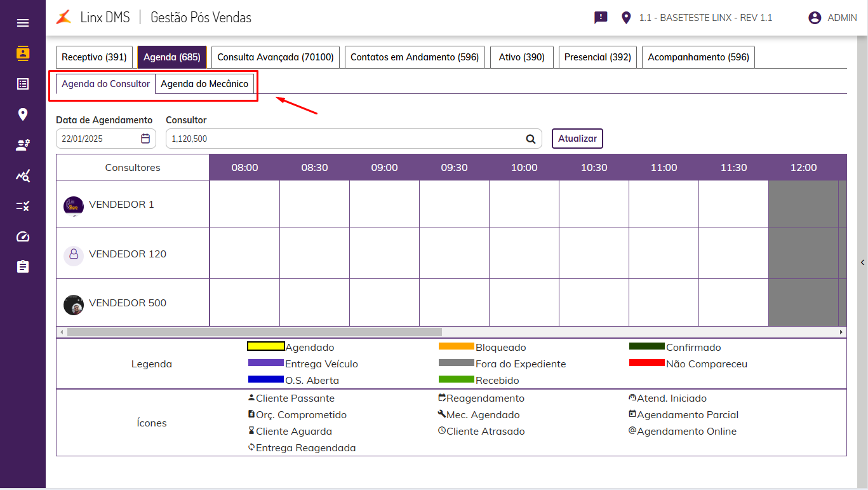Click the Orç. Comprometido document icon
Image resolution: width=868 pixels, height=490 pixels.
pos(251,414)
